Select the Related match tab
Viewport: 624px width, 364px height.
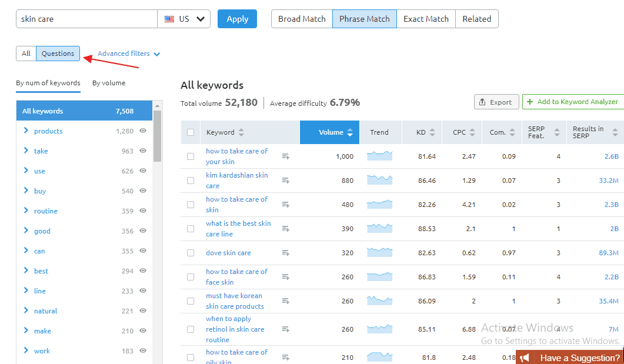[x=476, y=19]
